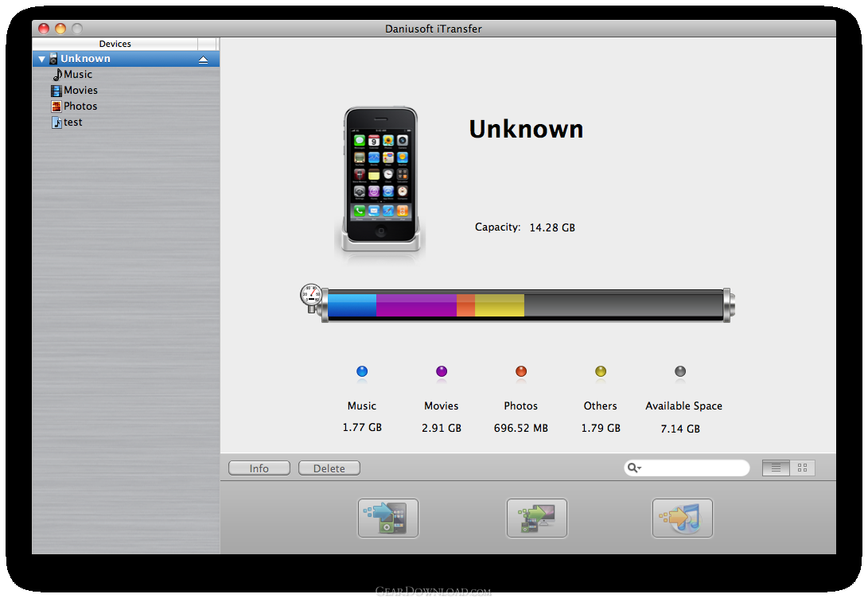Image resolution: width=868 pixels, height=598 pixels.
Task: Click the eject icon for Unknown device
Action: [203, 59]
